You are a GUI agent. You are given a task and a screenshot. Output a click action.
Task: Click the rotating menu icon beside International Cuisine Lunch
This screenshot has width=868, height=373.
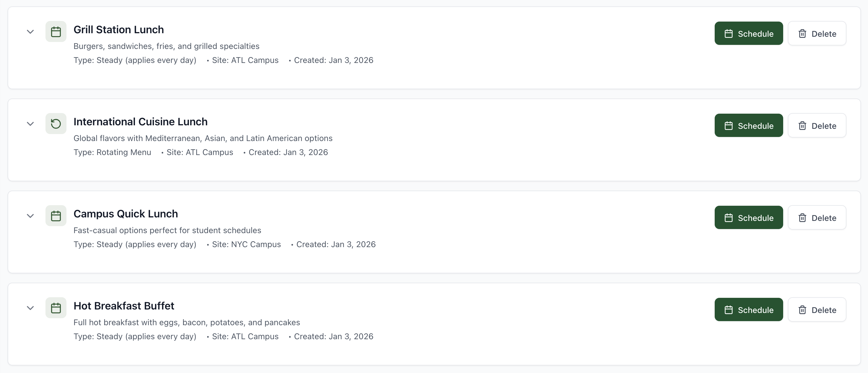click(x=56, y=123)
